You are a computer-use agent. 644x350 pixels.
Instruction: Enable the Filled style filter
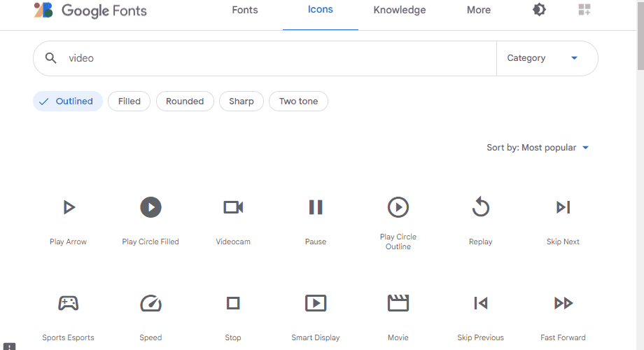pos(129,101)
